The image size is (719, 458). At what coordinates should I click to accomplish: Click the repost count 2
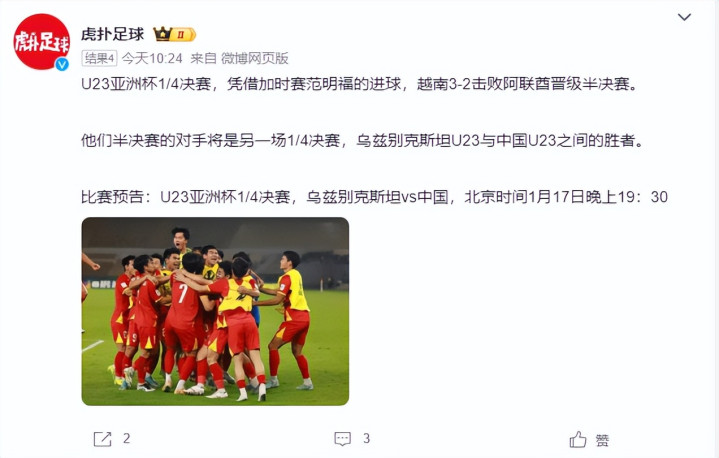[127, 439]
